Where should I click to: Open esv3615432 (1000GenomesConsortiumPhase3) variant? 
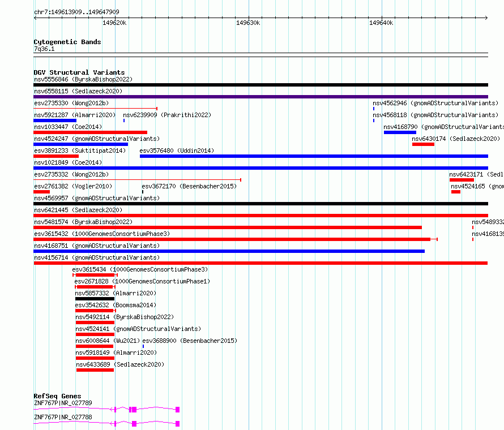(x=102, y=234)
